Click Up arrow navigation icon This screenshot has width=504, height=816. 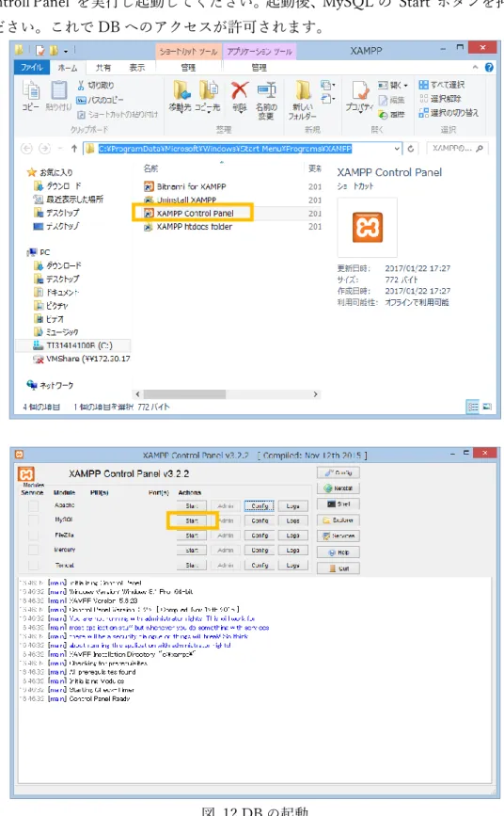point(74,149)
